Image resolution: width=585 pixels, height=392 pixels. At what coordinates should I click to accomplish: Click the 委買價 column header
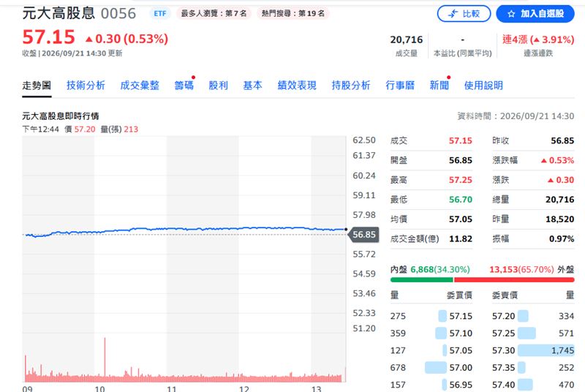(x=459, y=295)
